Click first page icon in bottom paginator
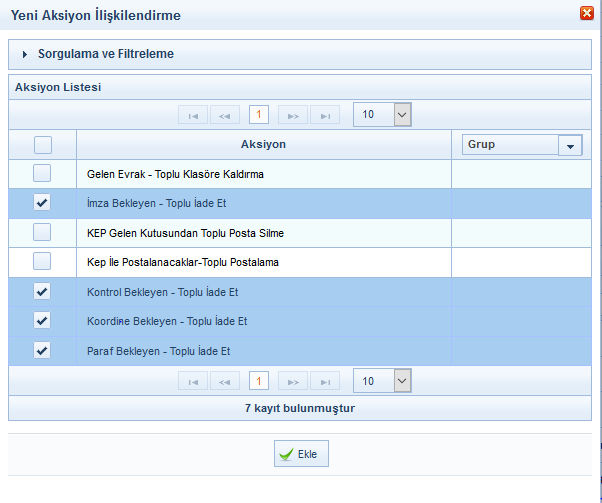Screen dimensions: 602x503 tap(193, 381)
